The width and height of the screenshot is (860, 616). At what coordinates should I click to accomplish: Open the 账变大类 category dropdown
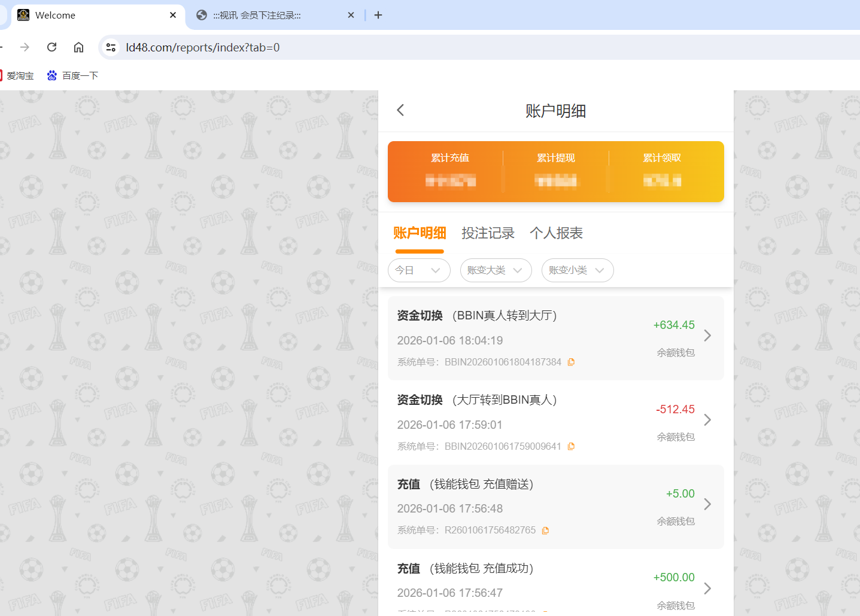(x=496, y=270)
